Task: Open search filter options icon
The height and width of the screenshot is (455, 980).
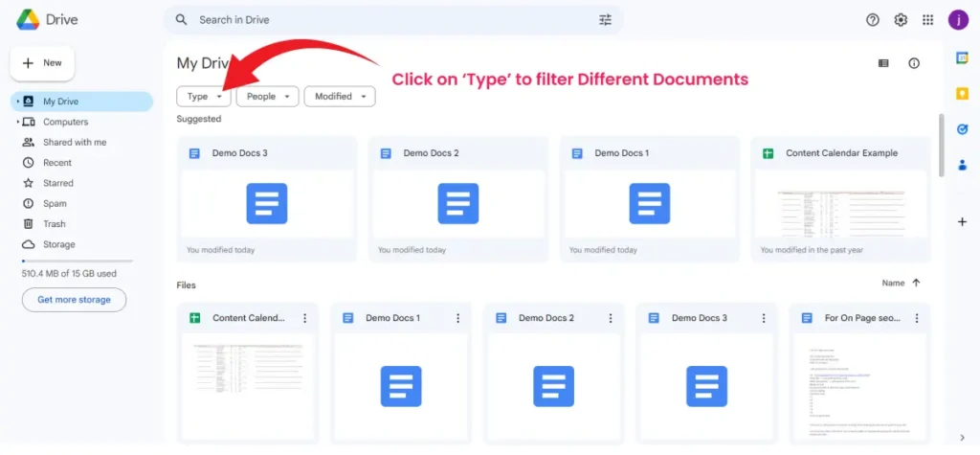Action: (x=605, y=20)
